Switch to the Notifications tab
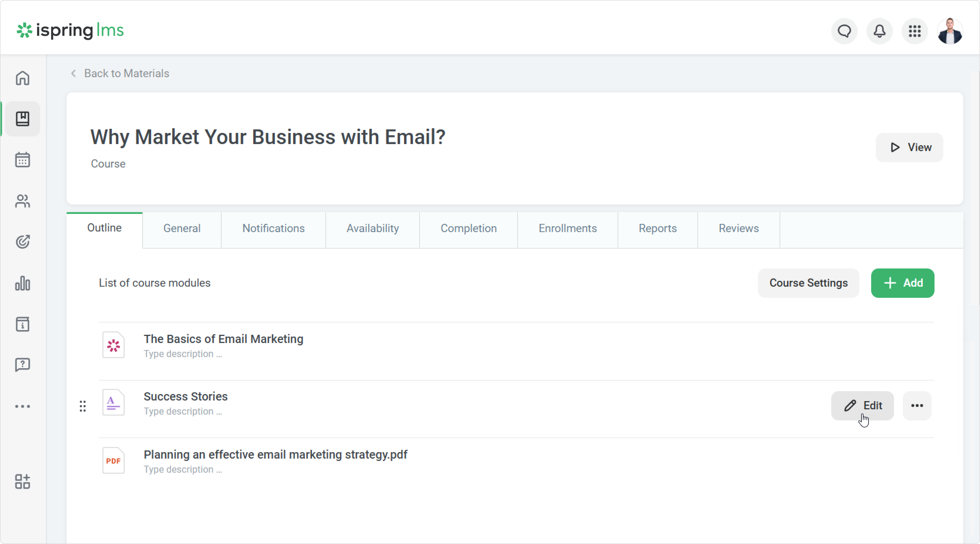The height and width of the screenshot is (544, 980). point(273,228)
